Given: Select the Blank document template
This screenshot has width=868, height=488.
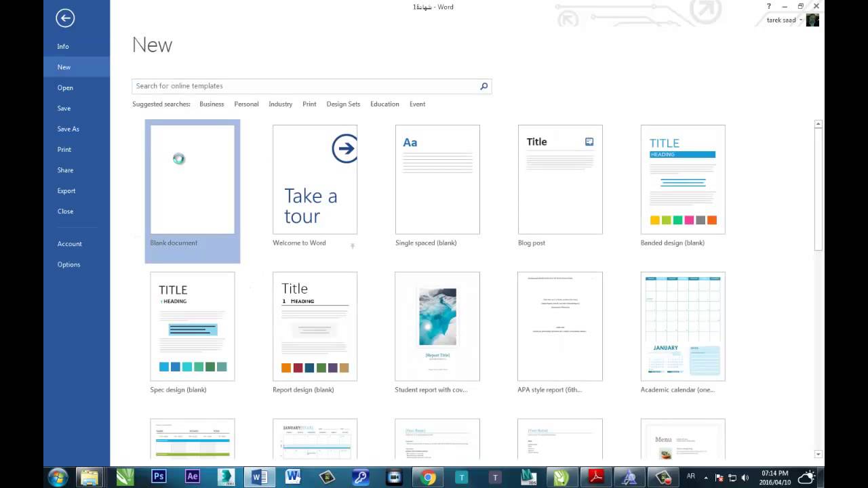Looking at the screenshot, I should pyautogui.click(x=193, y=191).
